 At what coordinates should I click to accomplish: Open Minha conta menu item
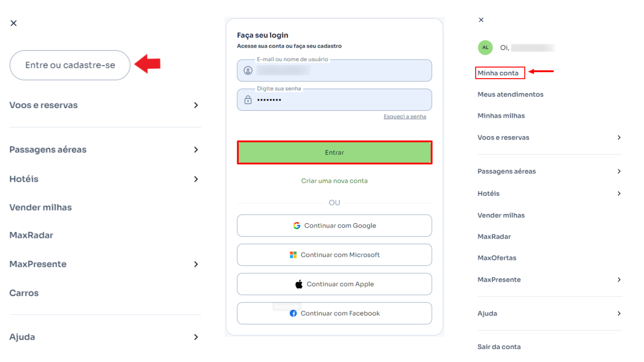pyautogui.click(x=498, y=73)
